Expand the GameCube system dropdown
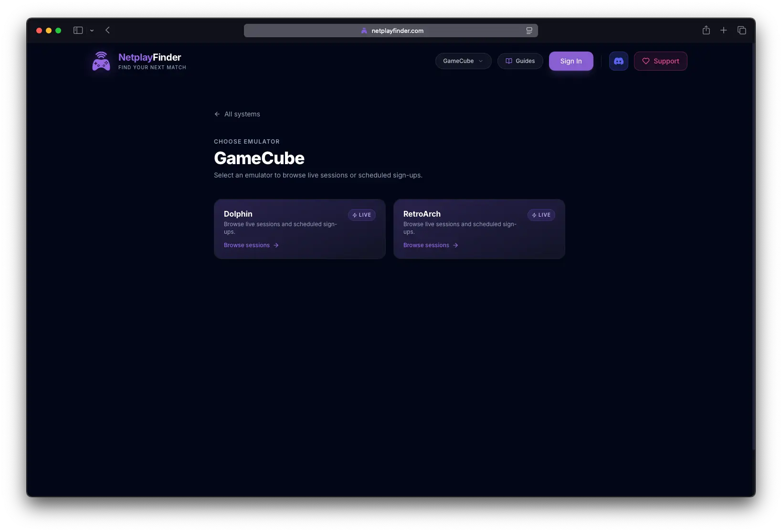The height and width of the screenshot is (532, 782). pyautogui.click(x=463, y=61)
